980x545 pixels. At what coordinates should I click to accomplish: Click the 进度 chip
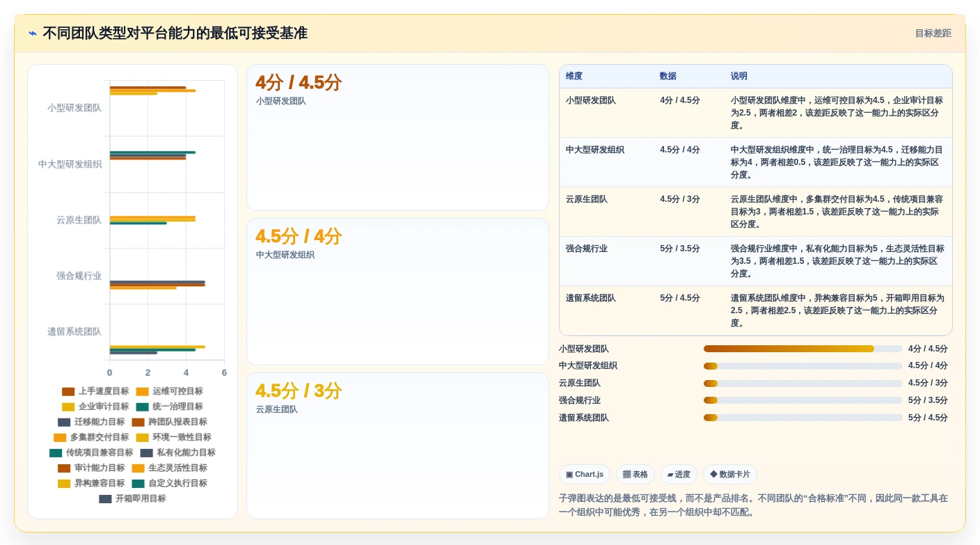click(679, 475)
